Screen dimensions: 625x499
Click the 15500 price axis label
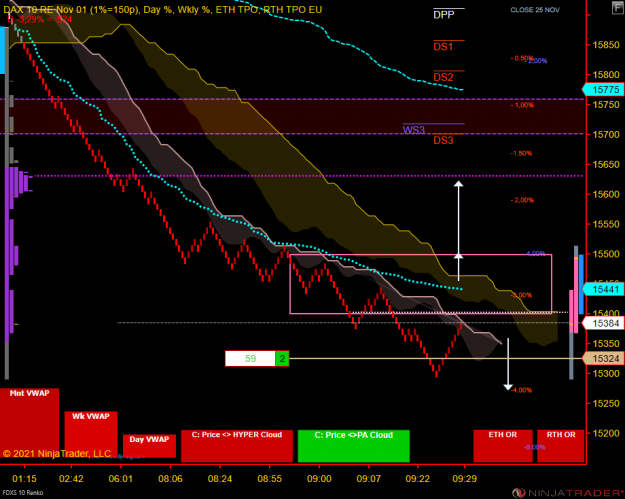pyautogui.click(x=606, y=254)
